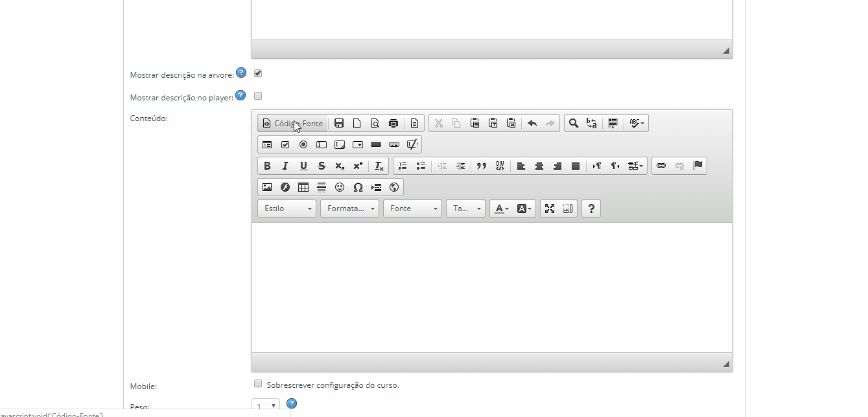This screenshot has height=417, width=868.
Task: Create a DIV container
Action: [x=500, y=166]
